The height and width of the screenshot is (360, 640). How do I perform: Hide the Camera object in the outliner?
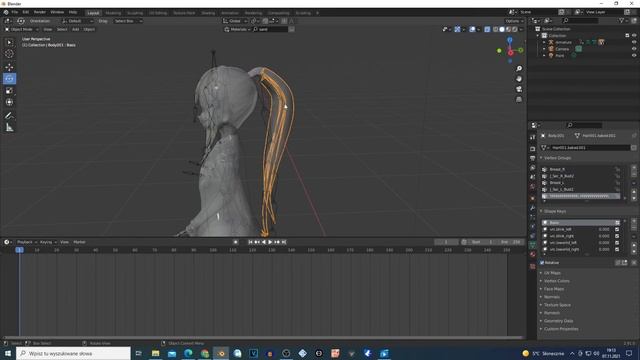click(x=634, y=49)
